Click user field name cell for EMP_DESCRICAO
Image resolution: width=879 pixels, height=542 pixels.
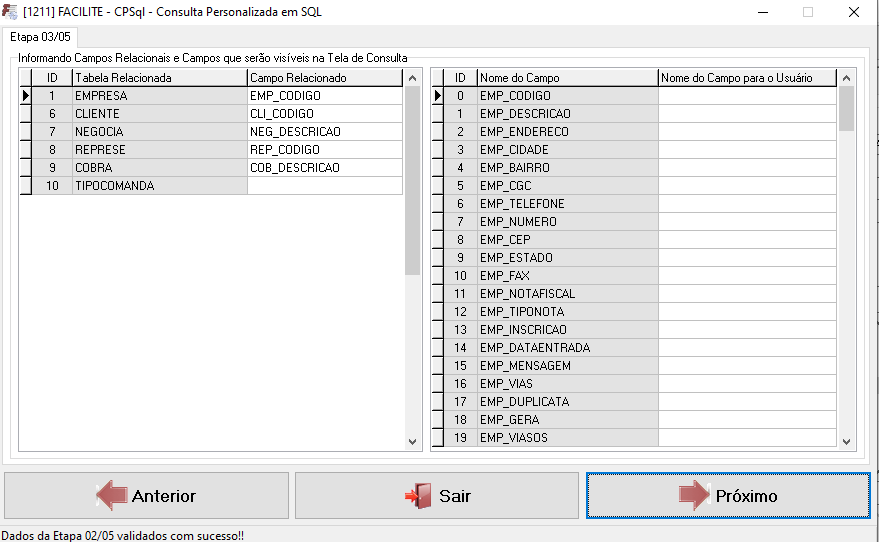pos(747,114)
